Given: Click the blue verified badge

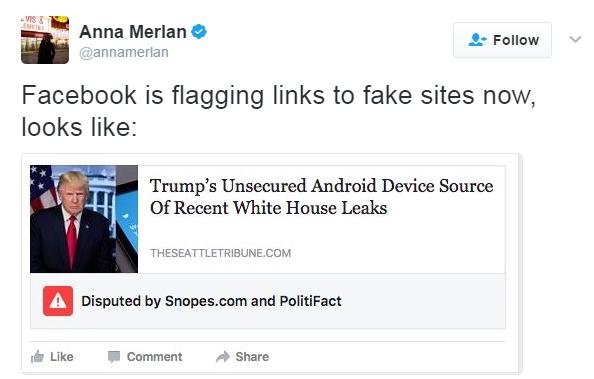Looking at the screenshot, I should point(199,32).
